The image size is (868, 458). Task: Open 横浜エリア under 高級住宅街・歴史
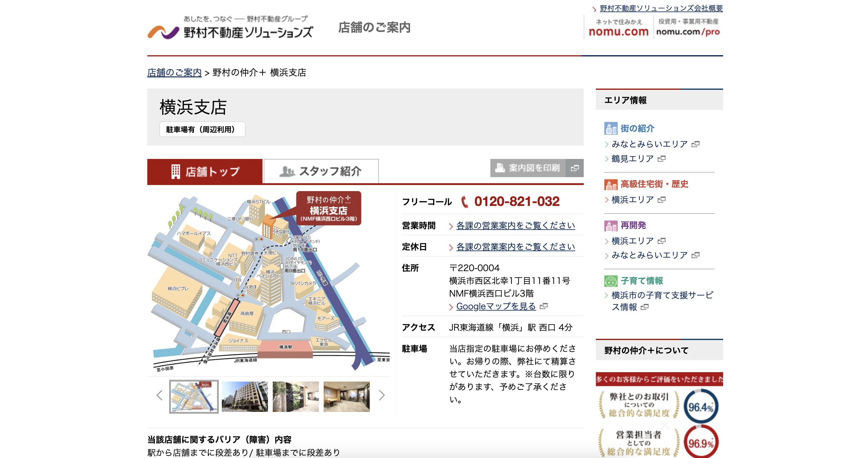pos(633,200)
